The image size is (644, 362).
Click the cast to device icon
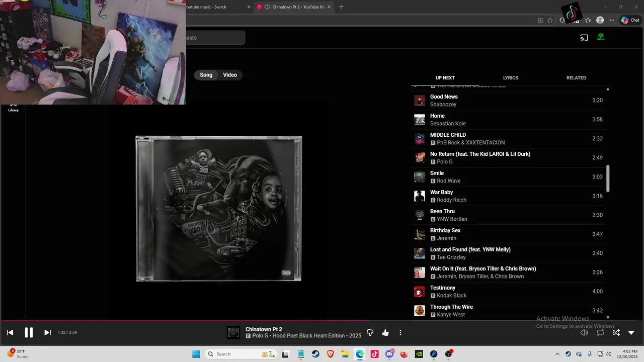(584, 38)
